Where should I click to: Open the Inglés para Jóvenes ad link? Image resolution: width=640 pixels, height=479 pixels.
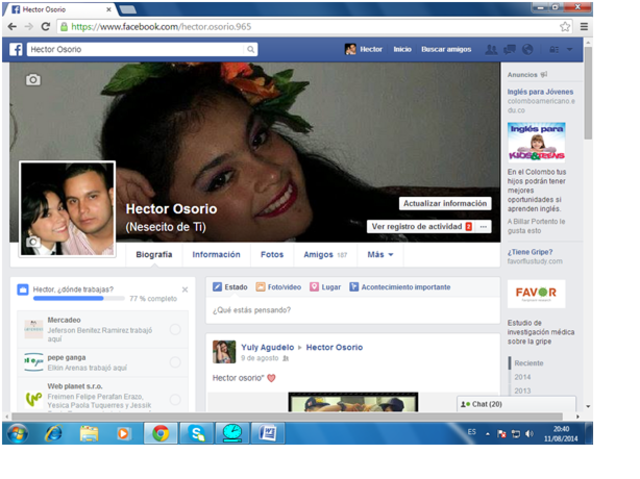coord(540,92)
